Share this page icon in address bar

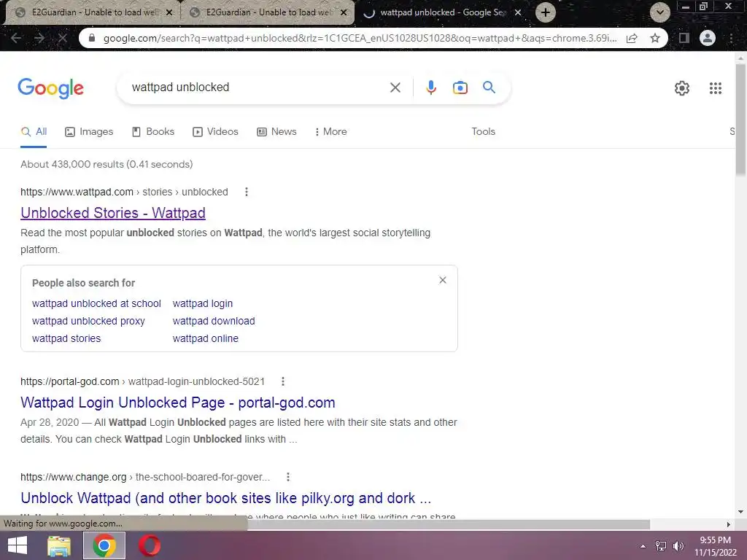coord(632,38)
